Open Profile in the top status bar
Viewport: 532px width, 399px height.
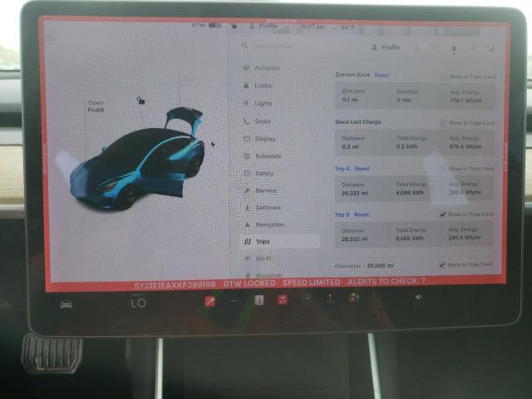[x=264, y=26]
